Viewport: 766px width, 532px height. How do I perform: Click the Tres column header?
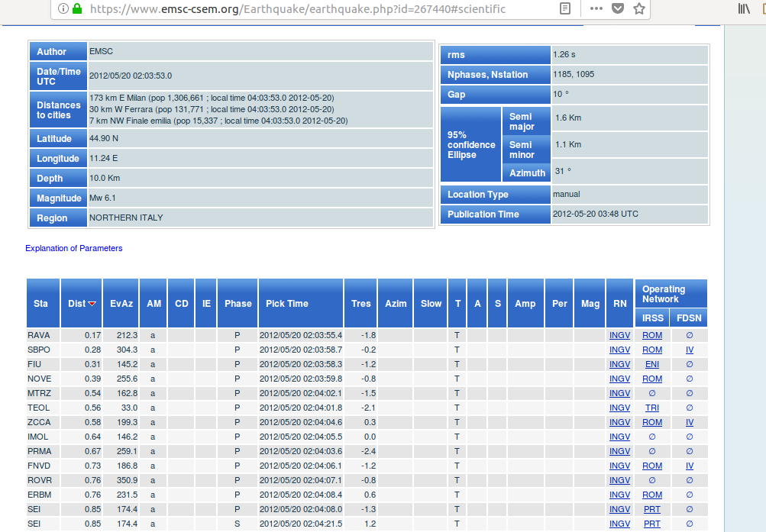point(361,304)
